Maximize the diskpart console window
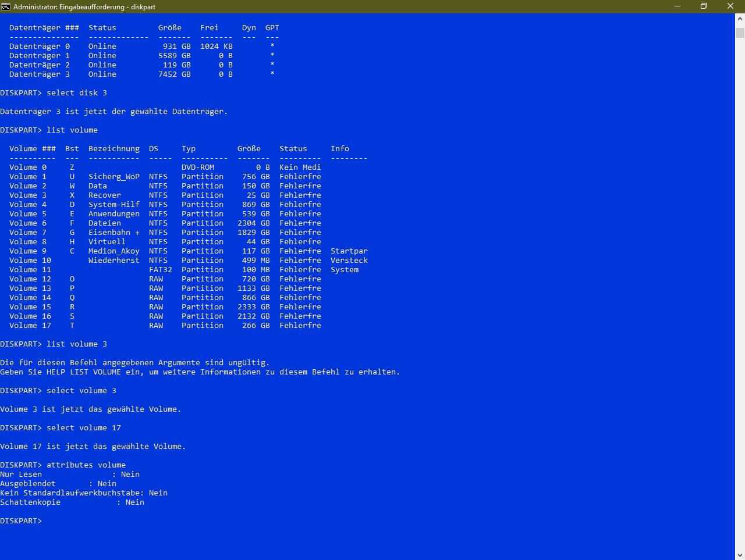The width and height of the screenshot is (745, 560). click(x=704, y=6)
